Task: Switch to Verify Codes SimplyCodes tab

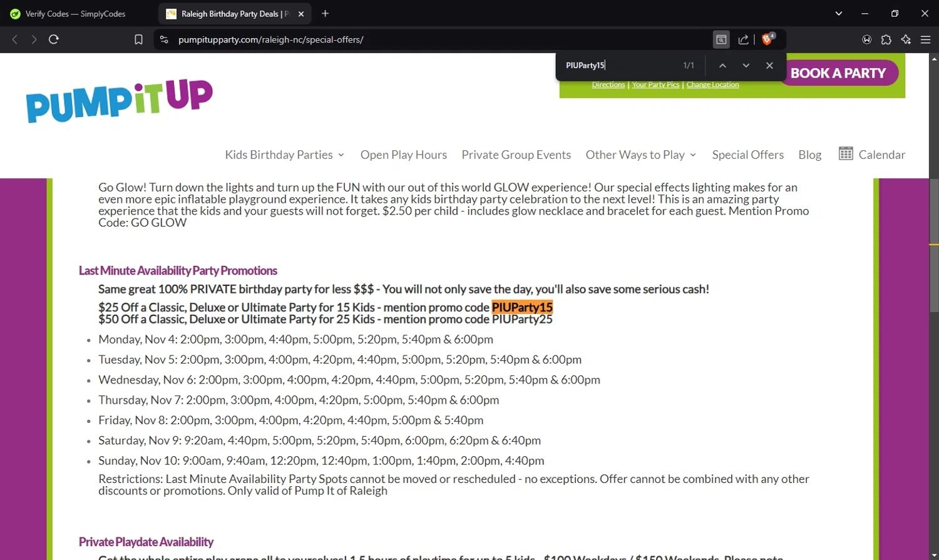Action: pyautogui.click(x=75, y=14)
